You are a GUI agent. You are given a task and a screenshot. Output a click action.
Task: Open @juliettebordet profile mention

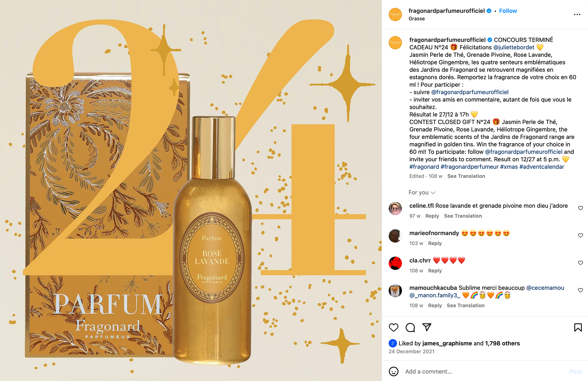[514, 47]
